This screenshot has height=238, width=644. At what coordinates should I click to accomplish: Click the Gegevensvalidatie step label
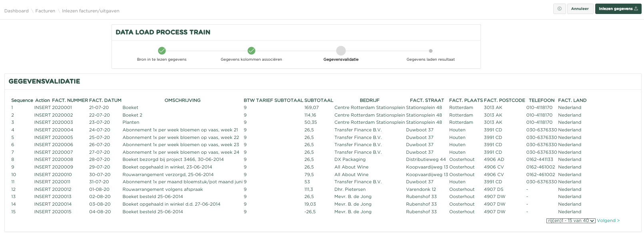341,59
